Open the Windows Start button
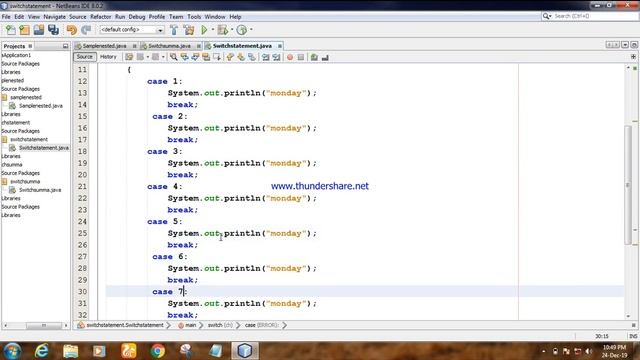 (x=12, y=351)
